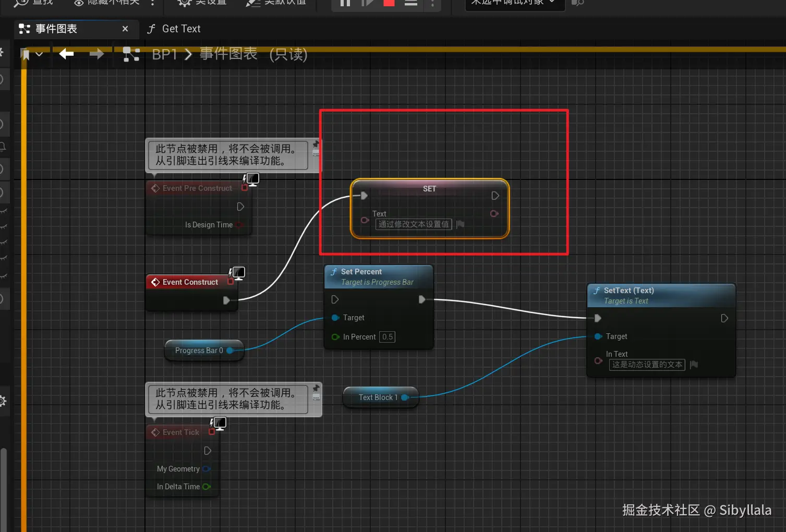Navigate back with the left arrow

[66, 54]
